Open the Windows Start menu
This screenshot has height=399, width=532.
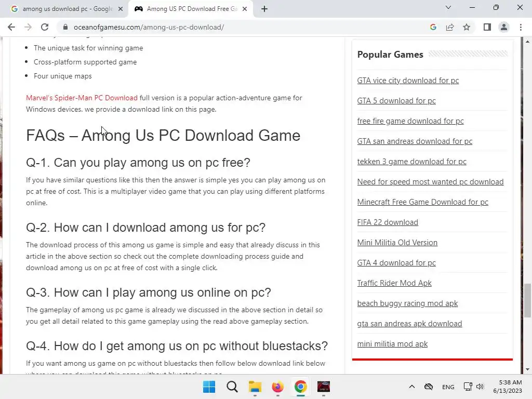(209, 387)
